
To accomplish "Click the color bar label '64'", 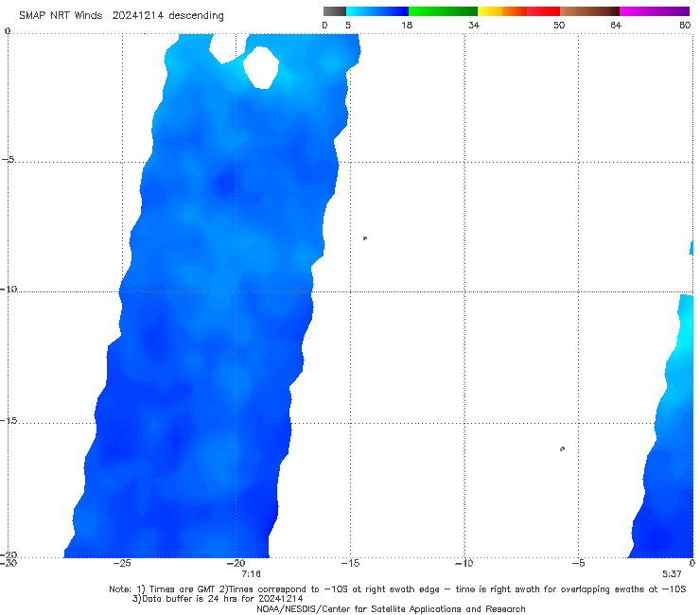I will tap(616, 25).
